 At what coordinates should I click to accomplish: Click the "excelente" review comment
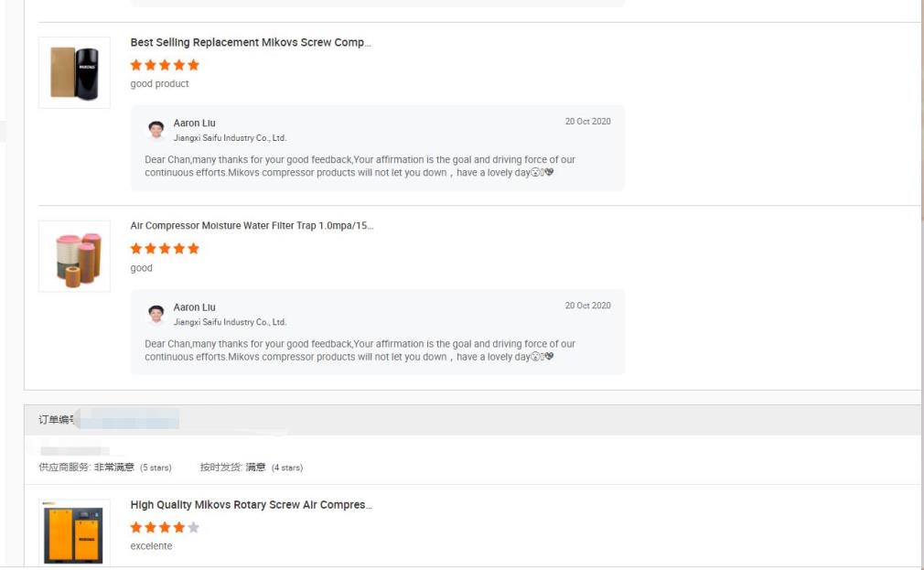point(152,546)
